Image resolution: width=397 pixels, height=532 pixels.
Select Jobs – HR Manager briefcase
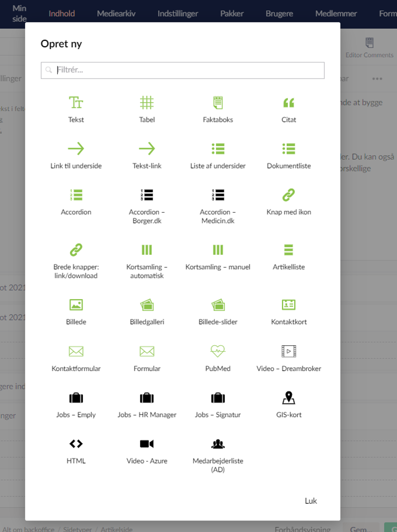pyautogui.click(x=147, y=398)
